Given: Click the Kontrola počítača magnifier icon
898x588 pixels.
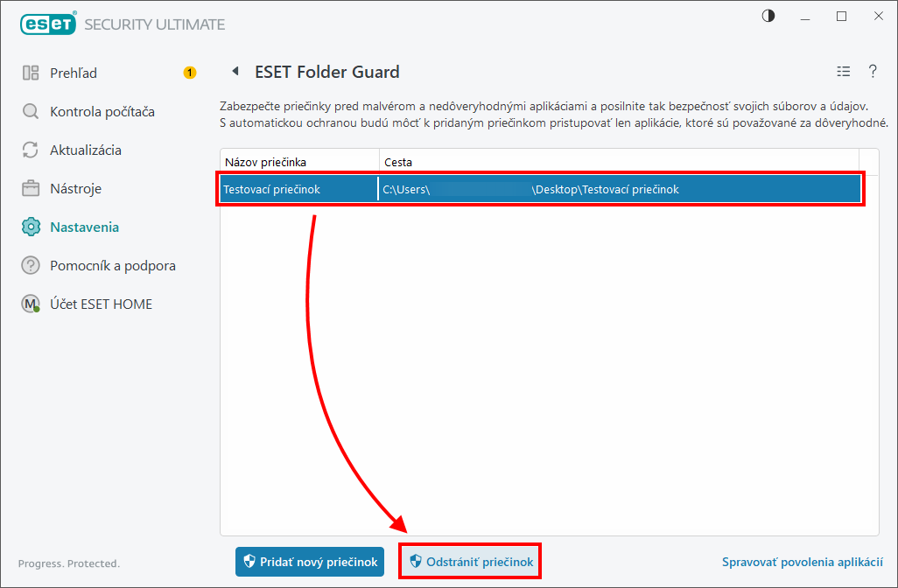Looking at the screenshot, I should pyautogui.click(x=31, y=111).
